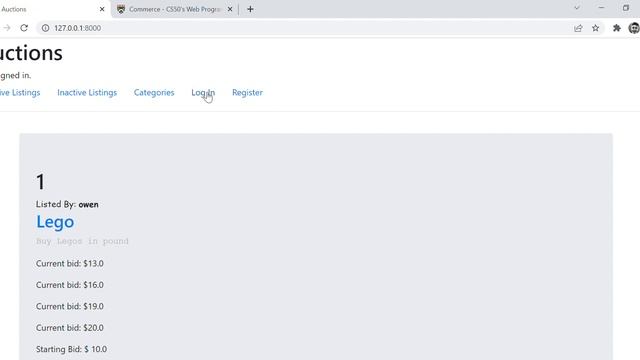This screenshot has height=360, width=640.
Task: Click the 'Current bid: $13.0' text
Action: 70,263
